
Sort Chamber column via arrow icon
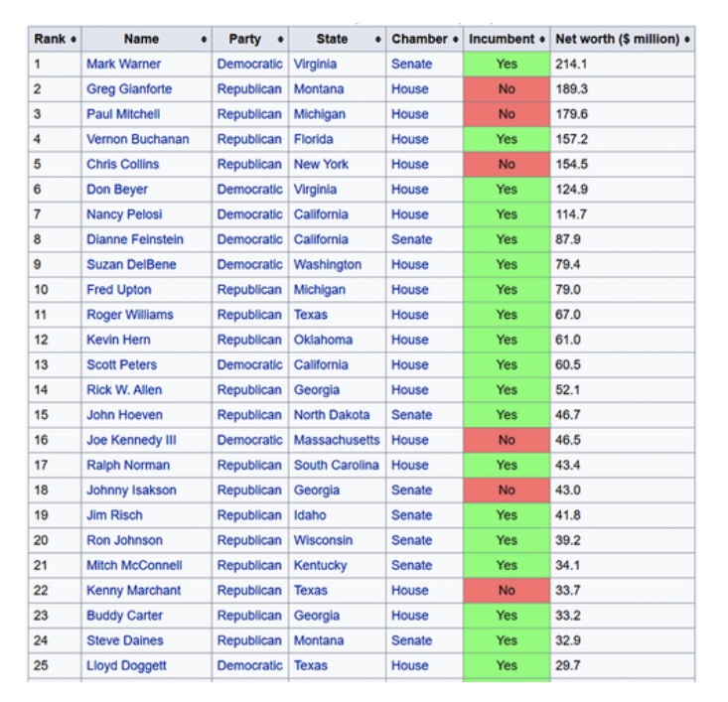click(455, 40)
